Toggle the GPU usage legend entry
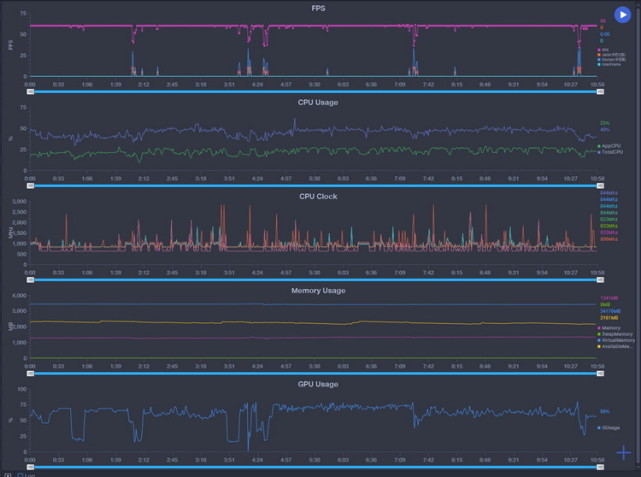The height and width of the screenshot is (477, 641). [x=608, y=428]
